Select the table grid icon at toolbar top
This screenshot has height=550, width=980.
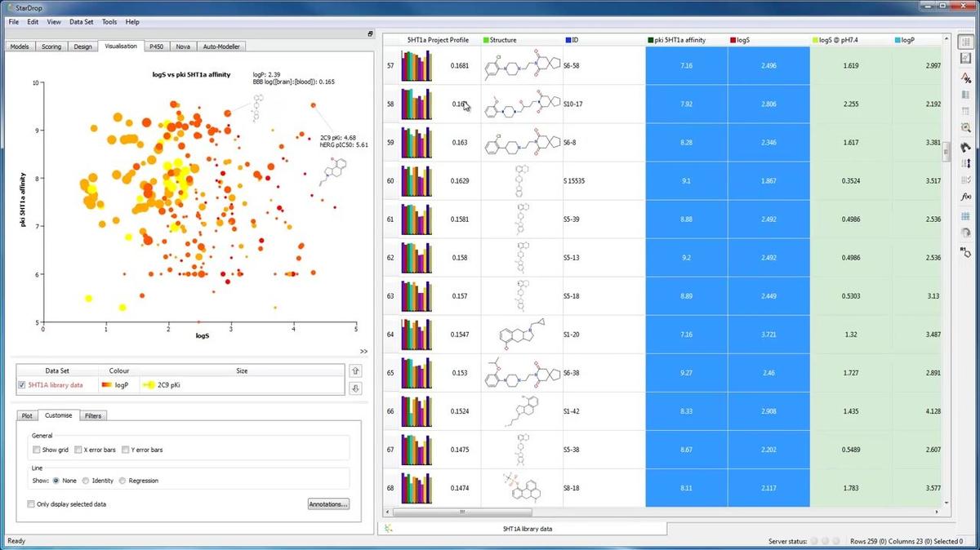pyautogui.click(x=966, y=42)
